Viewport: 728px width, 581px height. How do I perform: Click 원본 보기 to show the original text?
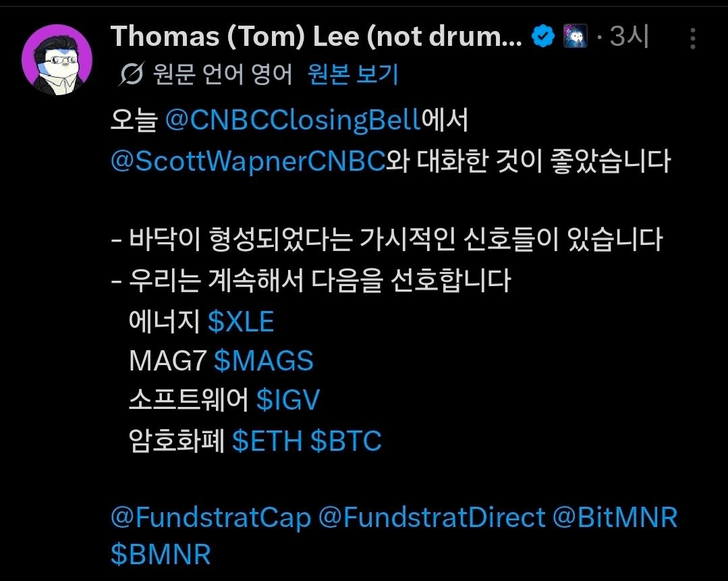351,75
